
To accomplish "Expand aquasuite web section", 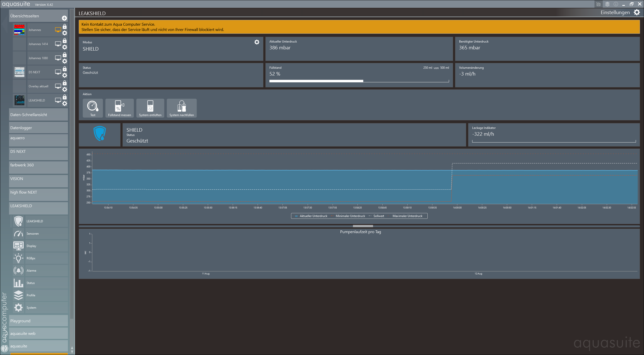I will (38, 333).
